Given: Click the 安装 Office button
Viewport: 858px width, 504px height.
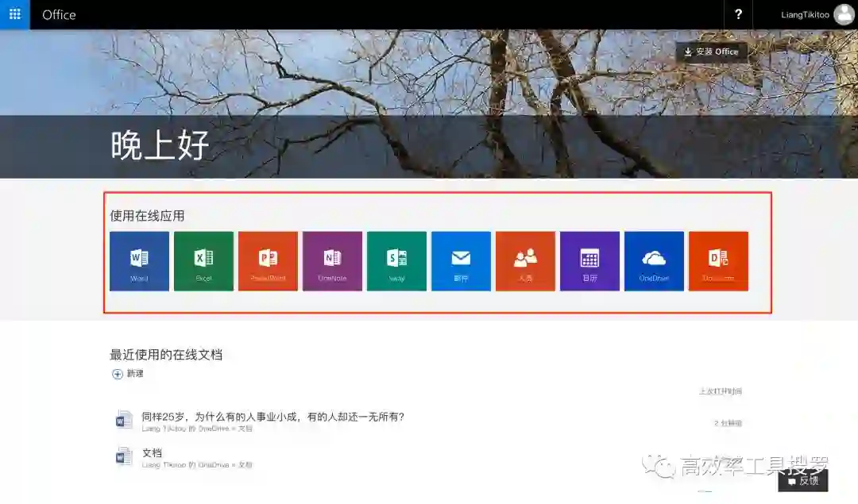Looking at the screenshot, I should [x=711, y=52].
